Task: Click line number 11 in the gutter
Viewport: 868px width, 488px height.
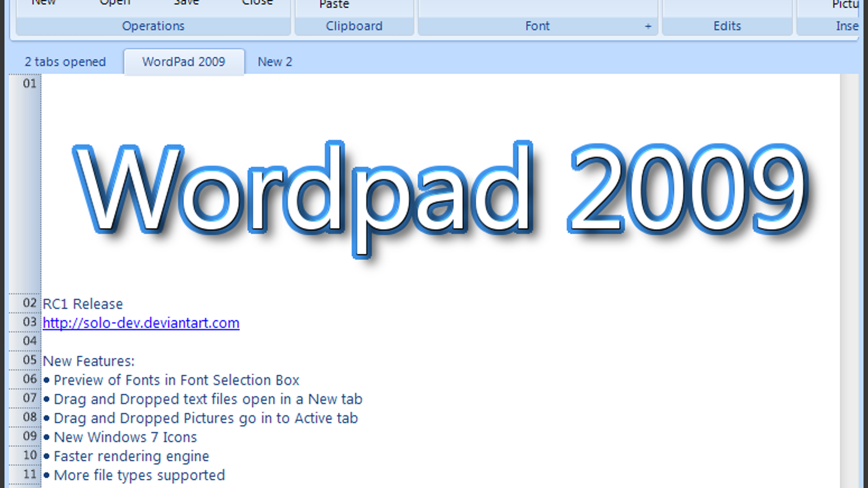Action: (x=30, y=474)
